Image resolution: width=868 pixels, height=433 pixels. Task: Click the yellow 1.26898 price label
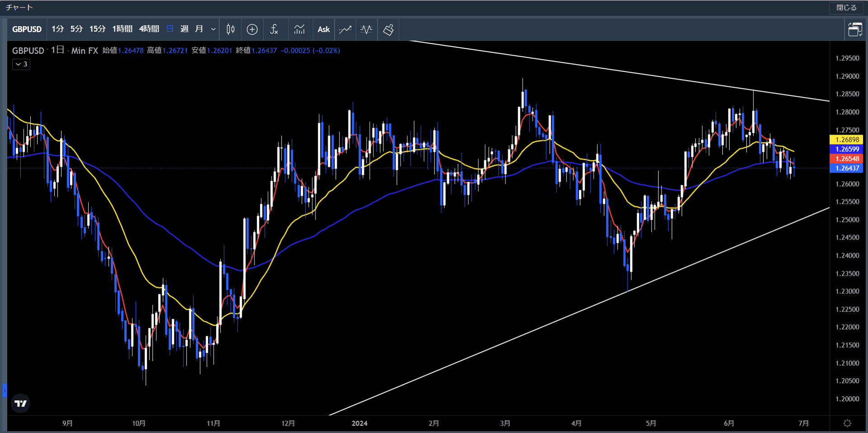pyautogui.click(x=847, y=140)
